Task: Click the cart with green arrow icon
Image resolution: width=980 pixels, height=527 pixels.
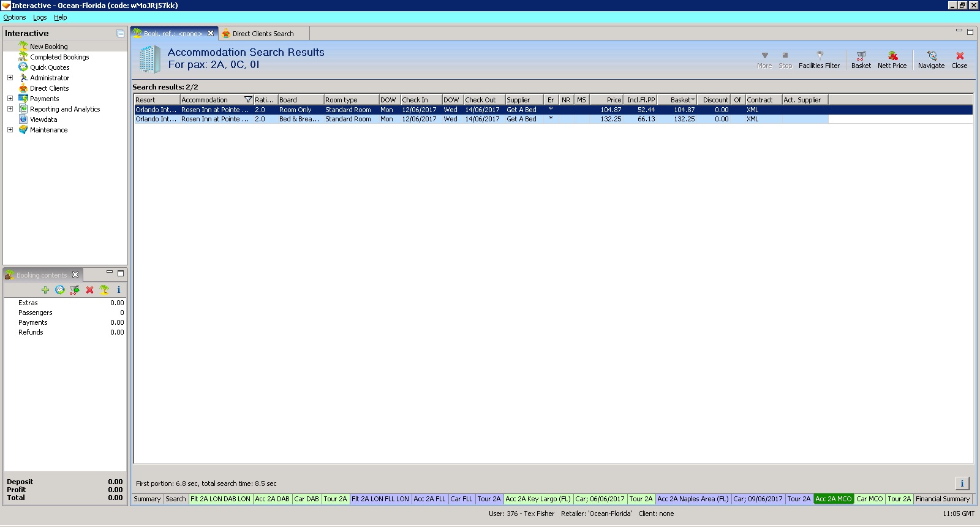Action: coord(75,290)
